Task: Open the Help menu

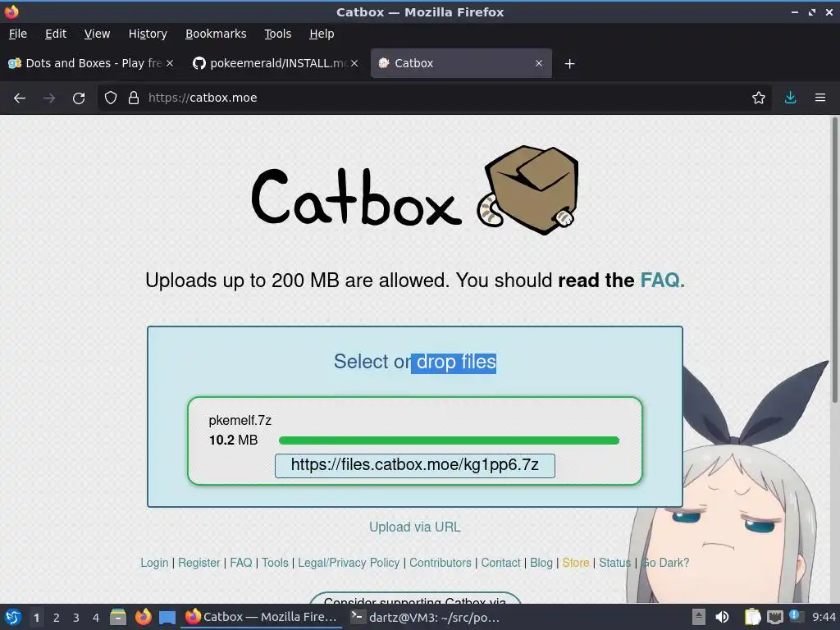Action: 322,34
